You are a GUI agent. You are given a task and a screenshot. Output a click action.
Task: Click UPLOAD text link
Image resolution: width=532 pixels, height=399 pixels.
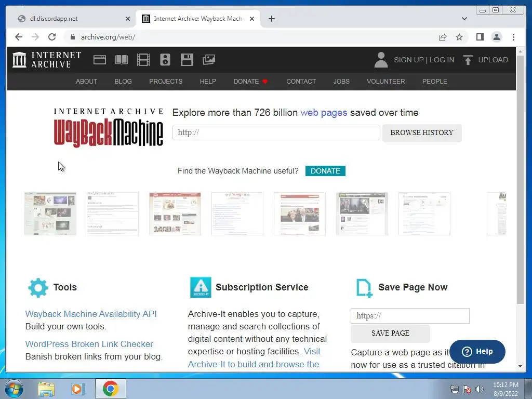coord(493,60)
